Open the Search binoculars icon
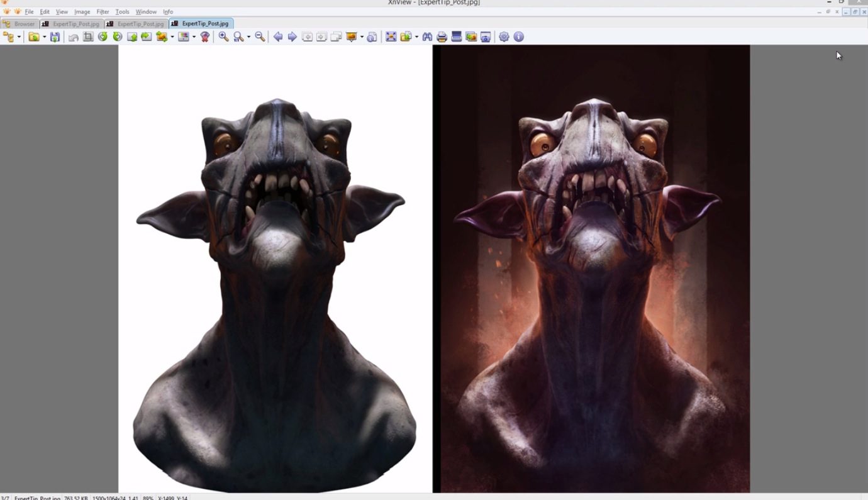Screen dimensions: 868x500 click(x=426, y=36)
